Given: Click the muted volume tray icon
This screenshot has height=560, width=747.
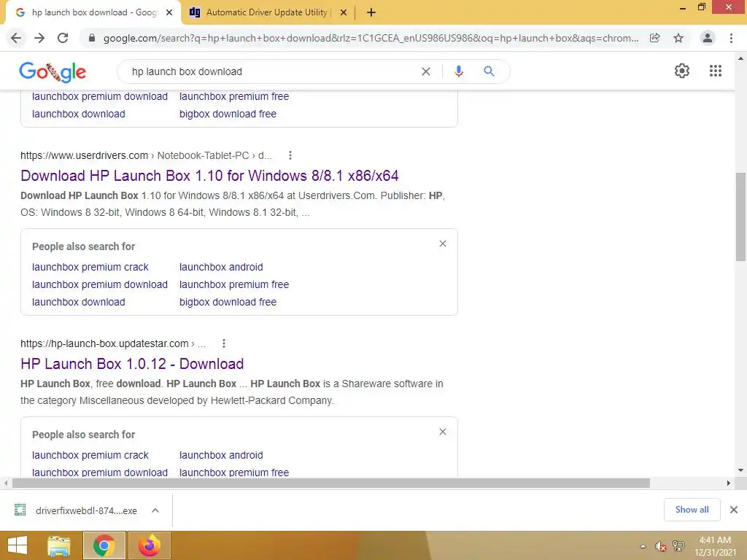Looking at the screenshot, I should point(660,546).
